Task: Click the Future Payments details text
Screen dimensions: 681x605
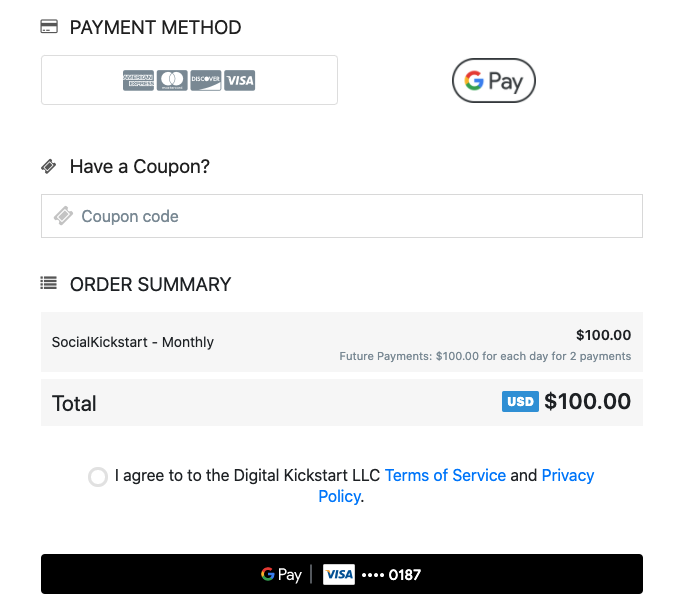Action: click(x=485, y=356)
